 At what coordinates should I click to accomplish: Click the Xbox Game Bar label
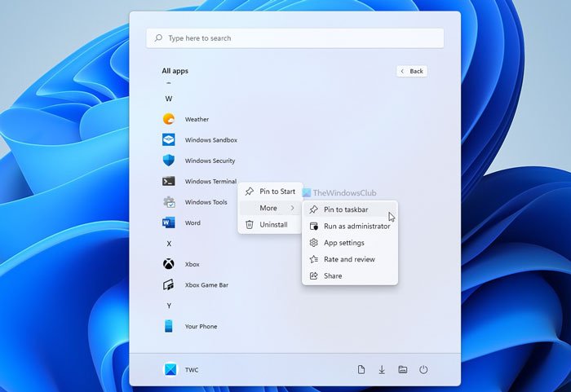click(206, 285)
